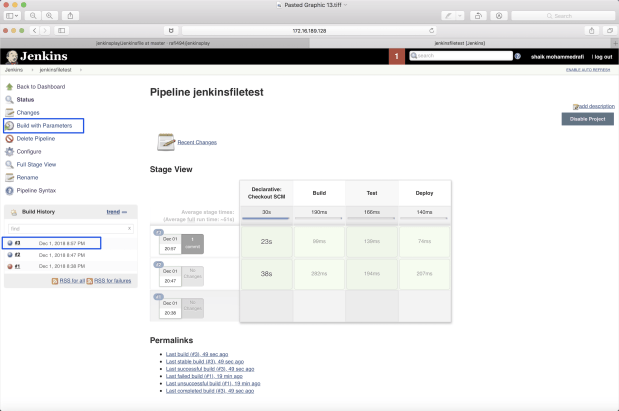Open Build with Parameters link
The image size is (619, 411).
point(44,126)
